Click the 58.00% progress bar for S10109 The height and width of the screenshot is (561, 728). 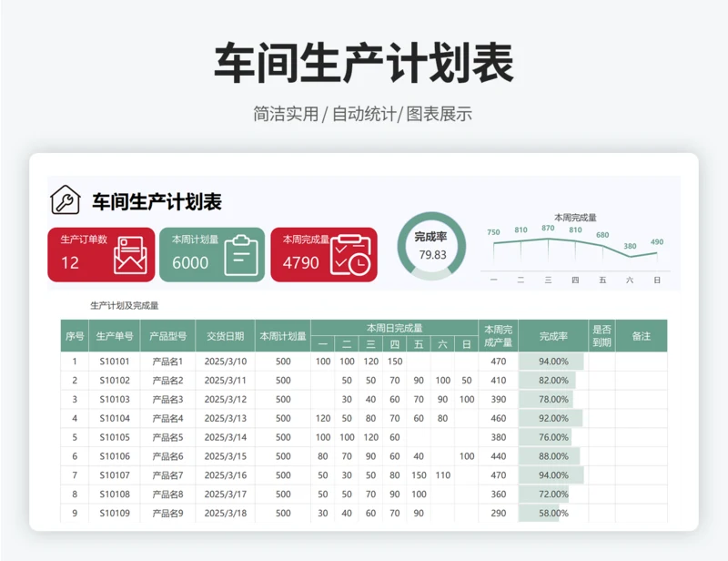539,513
